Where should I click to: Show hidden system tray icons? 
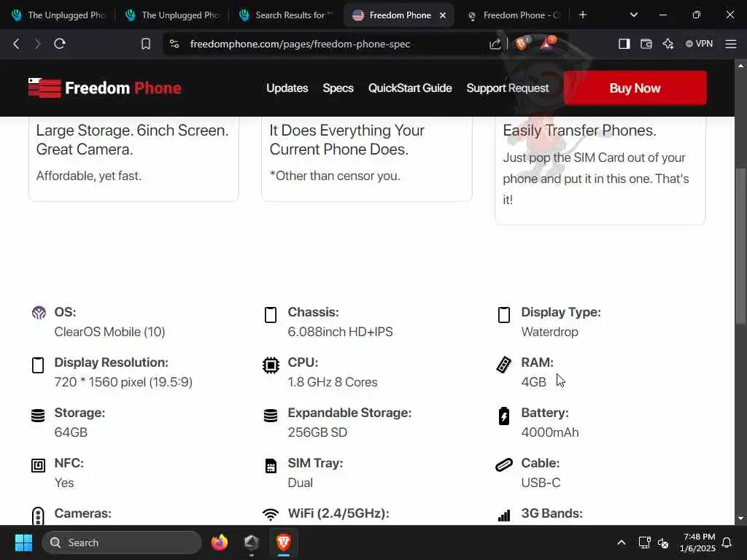coord(622,542)
